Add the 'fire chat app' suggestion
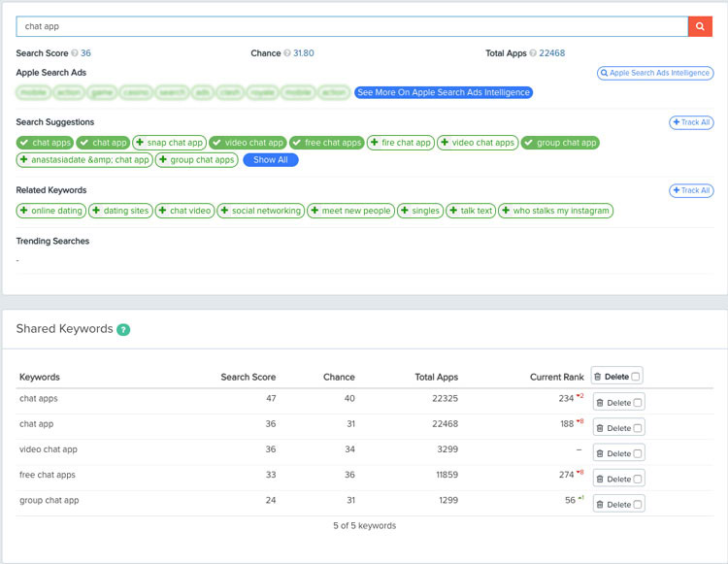Screen dimensions: 728x564 tap(401, 143)
